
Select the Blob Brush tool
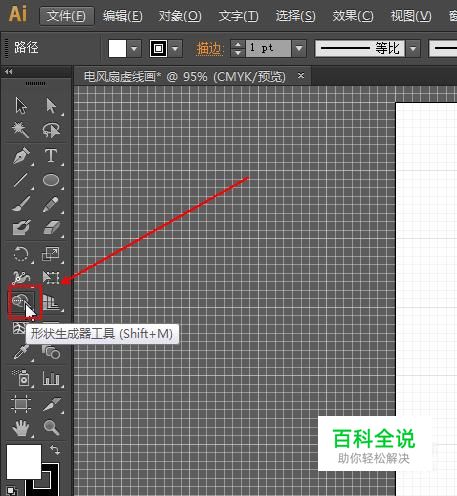21,227
